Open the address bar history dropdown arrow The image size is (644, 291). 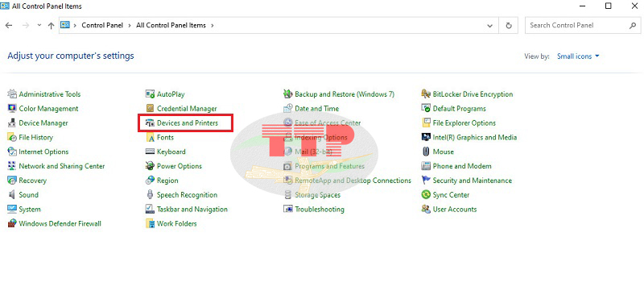[x=490, y=26]
